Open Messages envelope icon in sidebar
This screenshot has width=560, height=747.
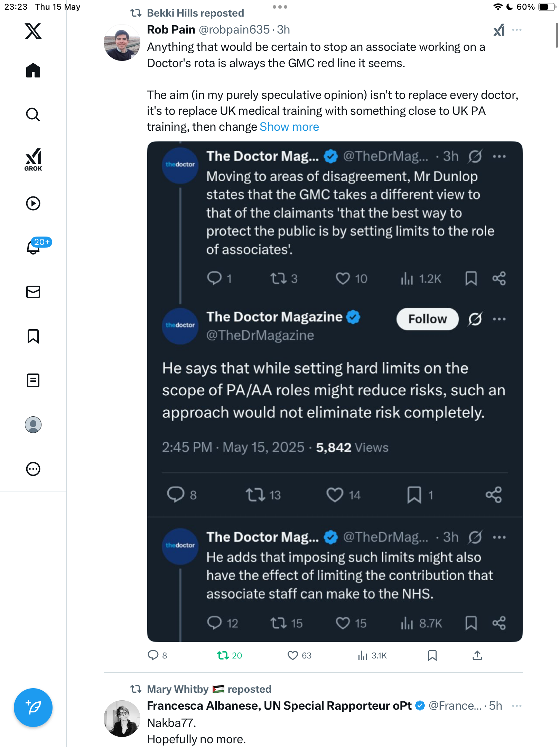[33, 292]
